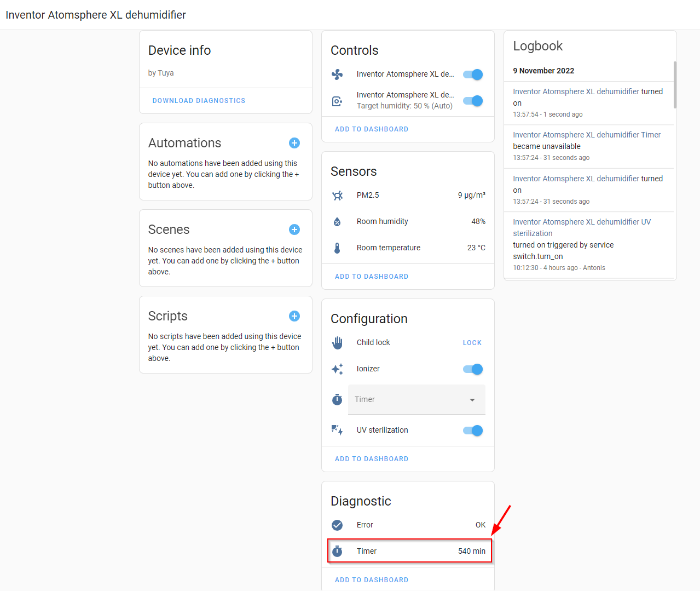This screenshot has height=591, width=700.
Task: Click the target humidity icon in Controls
Action: pyautogui.click(x=337, y=100)
